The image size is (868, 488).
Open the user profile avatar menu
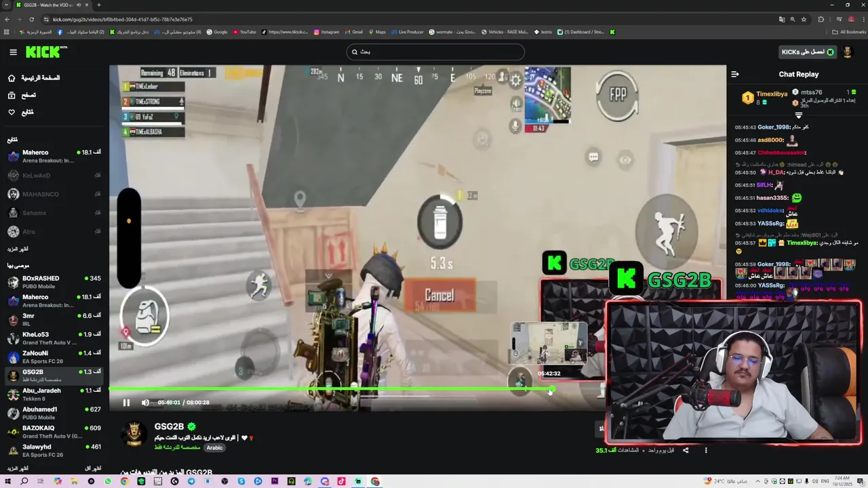click(x=847, y=52)
